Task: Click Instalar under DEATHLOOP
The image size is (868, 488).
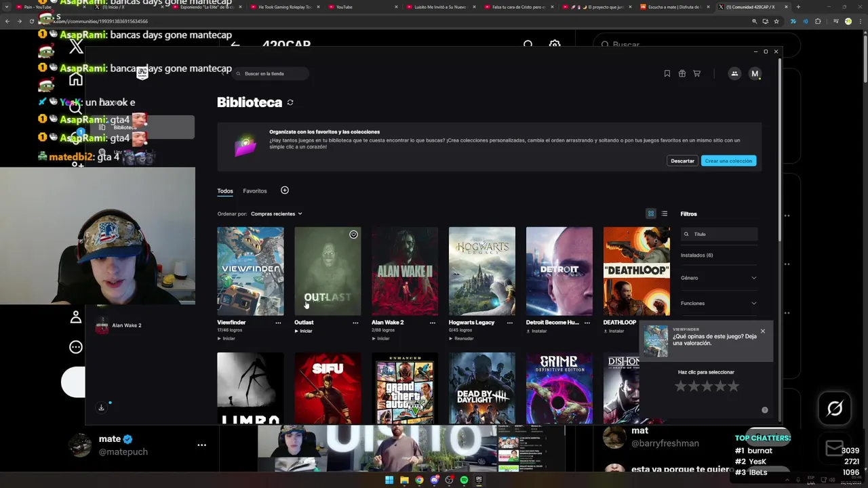Action: 614,331
